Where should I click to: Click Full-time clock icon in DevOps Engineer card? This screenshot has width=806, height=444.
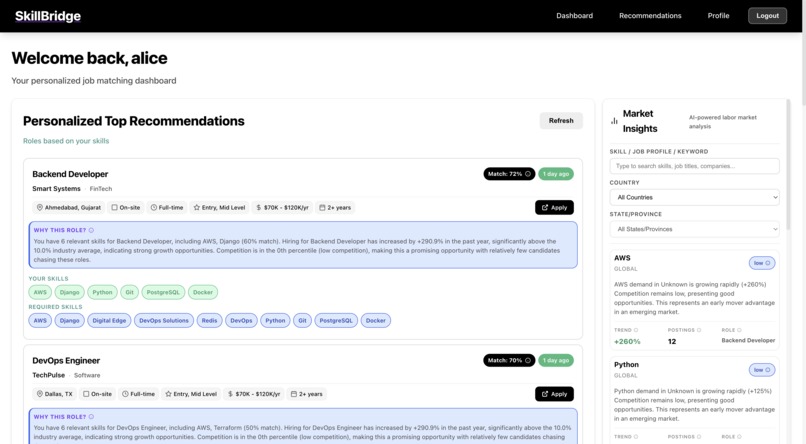[125, 394]
